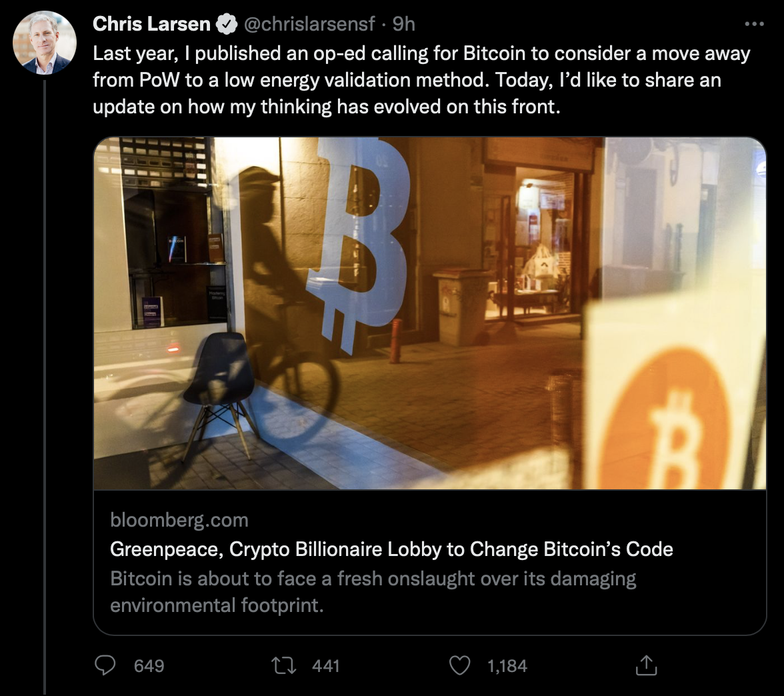Viewport: 784px width, 696px height.
Task: Click the 9h timestamp
Action: (x=403, y=24)
